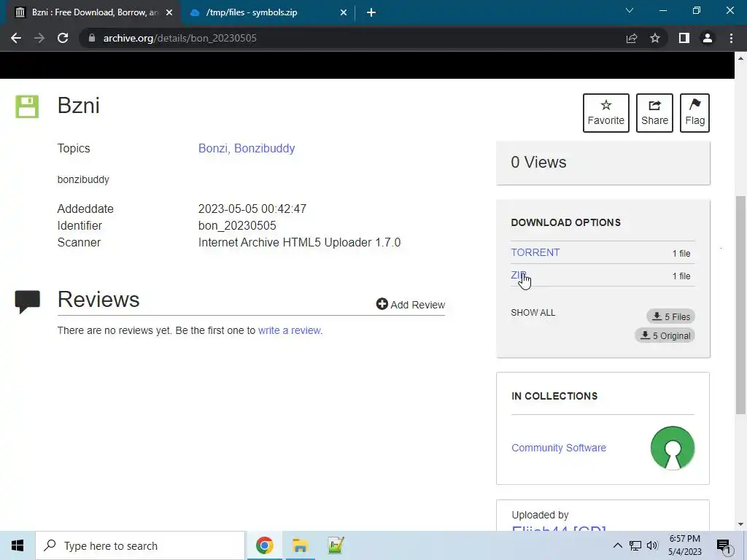Click the page vertical scrollbar thumb
Screen dimensions: 747x560
pos(740,305)
